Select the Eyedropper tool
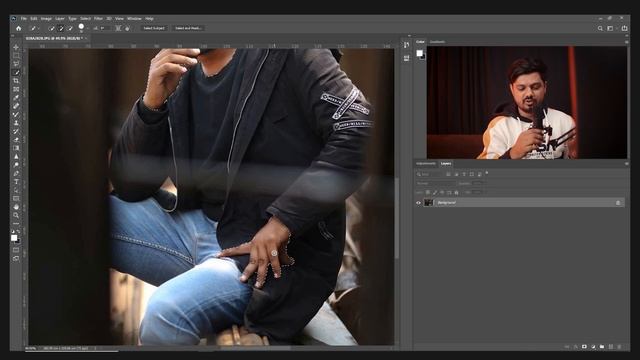640x360 pixels. tap(16, 98)
